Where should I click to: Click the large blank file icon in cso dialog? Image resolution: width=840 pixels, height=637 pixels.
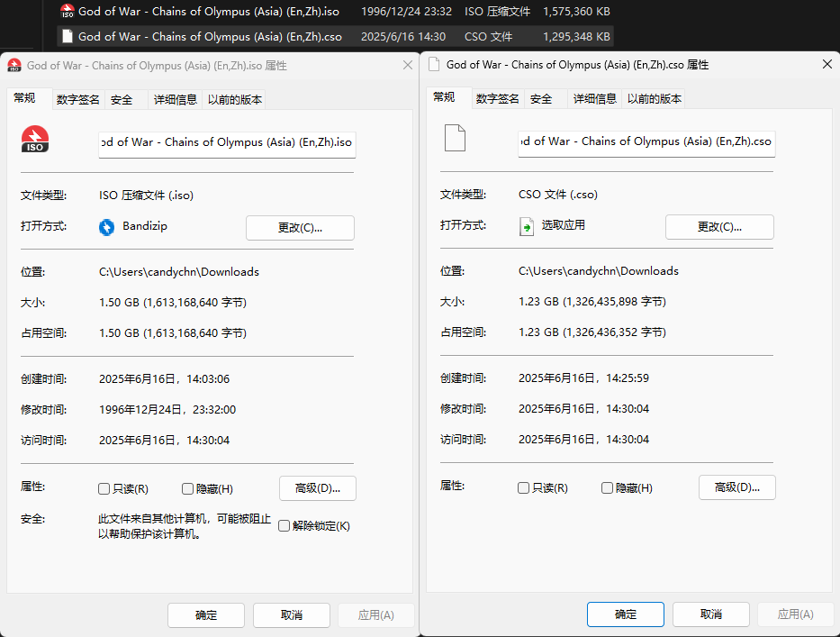point(455,138)
